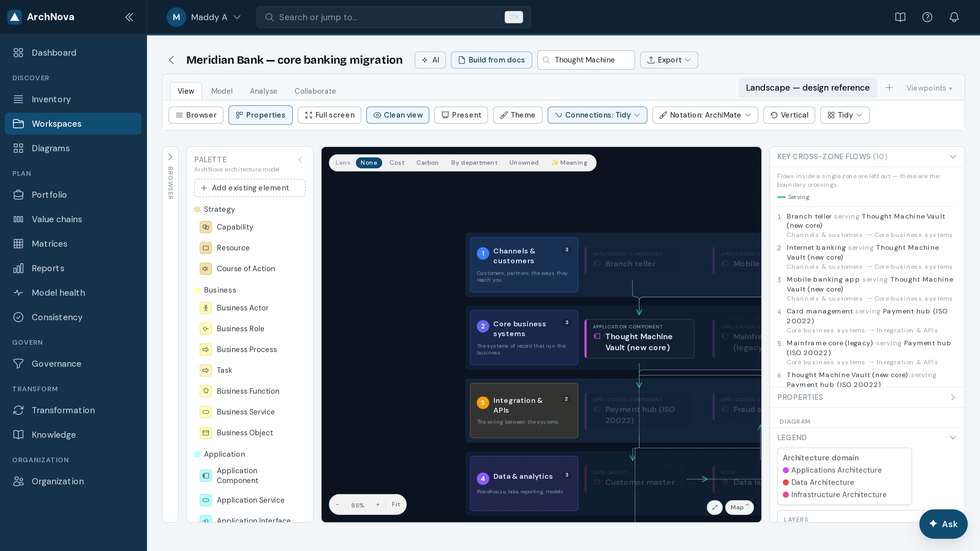Add a new viewpoint tab with plus icon
Viewport: 980px width, 551px height.
(x=889, y=88)
